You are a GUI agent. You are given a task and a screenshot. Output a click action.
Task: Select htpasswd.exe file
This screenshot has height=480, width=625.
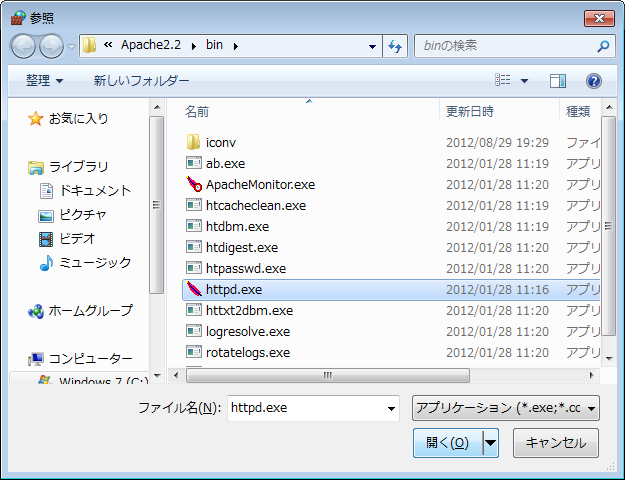pyautogui.click(x=246, y=269)
